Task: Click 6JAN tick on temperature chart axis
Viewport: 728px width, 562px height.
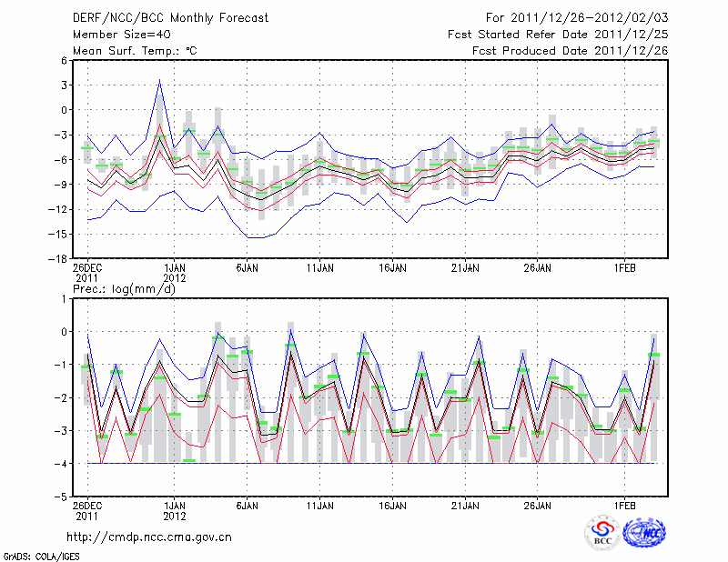Action: click(247, 269)
